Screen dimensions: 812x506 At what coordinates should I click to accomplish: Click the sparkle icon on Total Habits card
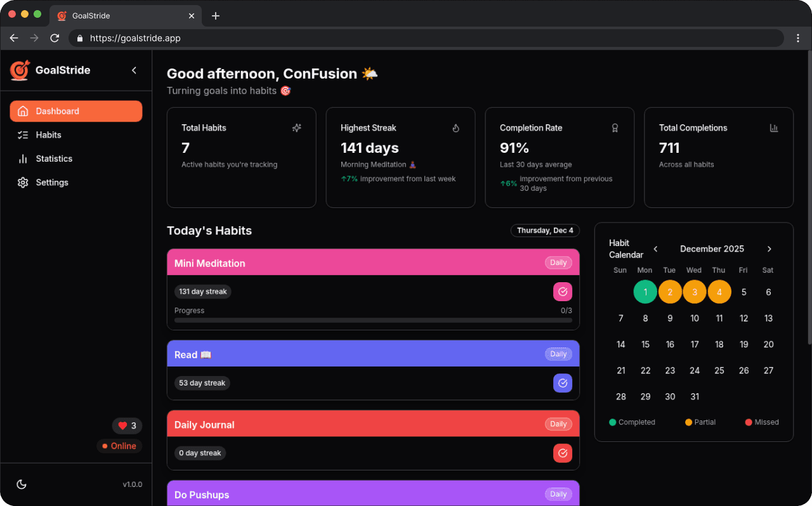[x=296, y=128]
